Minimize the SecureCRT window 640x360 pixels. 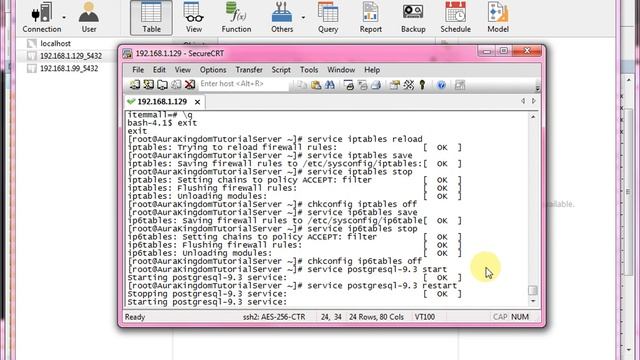pyautogui.click(x=487, y=51)
